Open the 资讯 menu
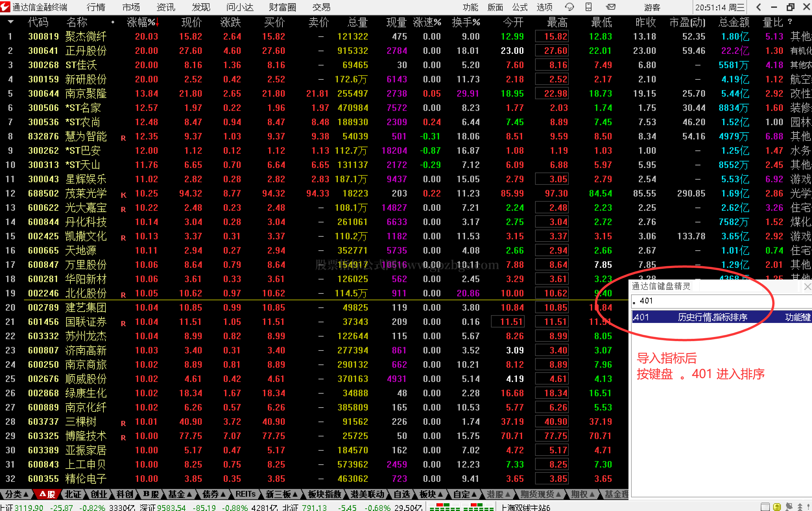Viewport: 812px width, 511px height. pos(166,7)
